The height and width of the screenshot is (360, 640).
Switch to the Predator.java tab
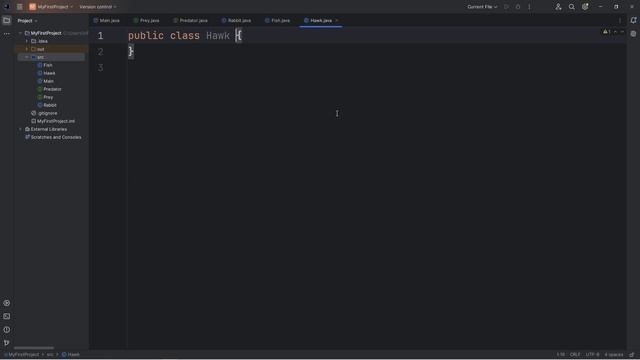(x=190, y=20)
